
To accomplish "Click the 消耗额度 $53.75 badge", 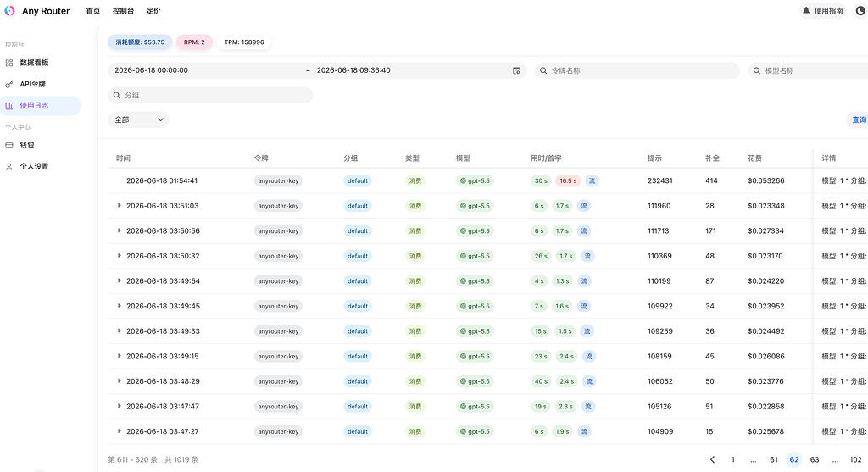I will point(140,42).
